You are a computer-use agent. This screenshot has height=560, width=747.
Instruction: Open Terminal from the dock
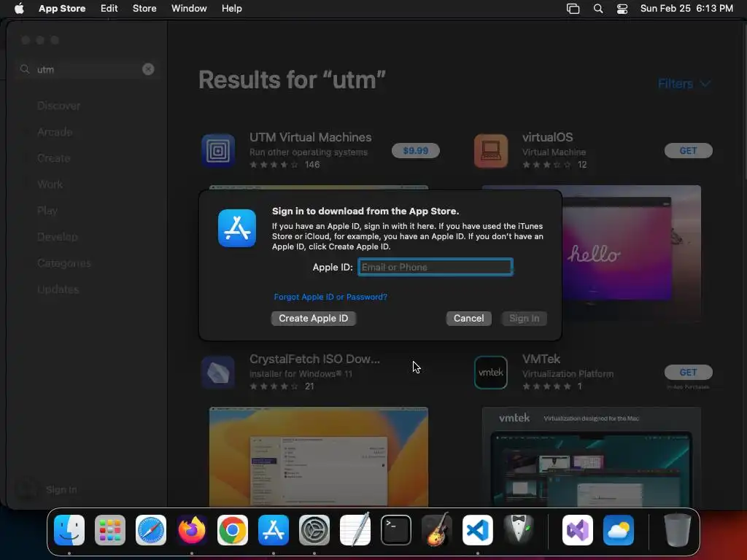(x=396, y=530)
